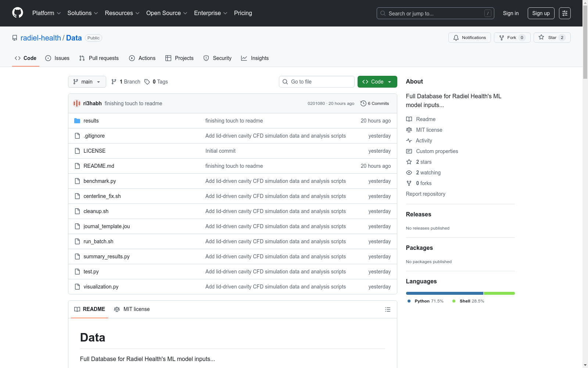The image size is (588, 368).
Task: Click the Initial commit message
Action: pyautogui.click(x=220, y=151)
